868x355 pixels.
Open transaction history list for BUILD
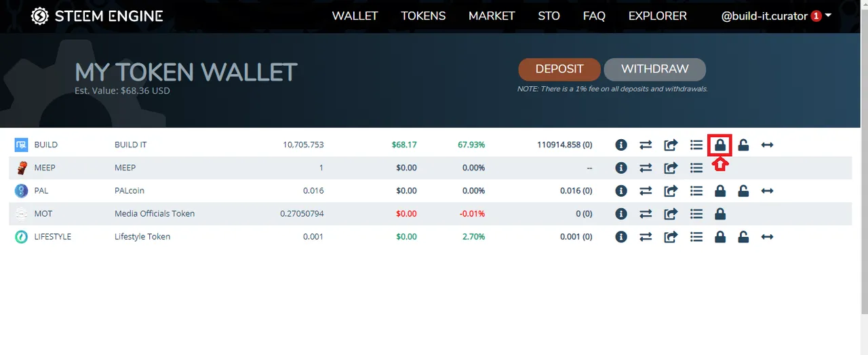696,145
